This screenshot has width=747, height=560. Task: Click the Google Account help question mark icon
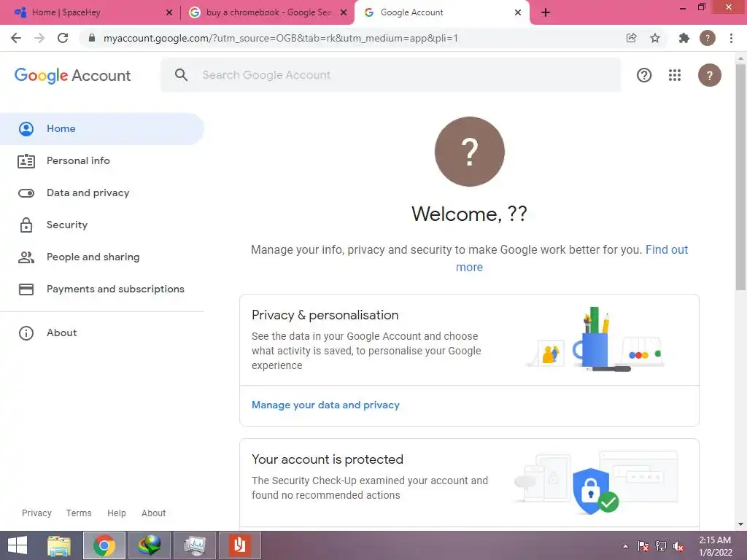coord(644,75)
